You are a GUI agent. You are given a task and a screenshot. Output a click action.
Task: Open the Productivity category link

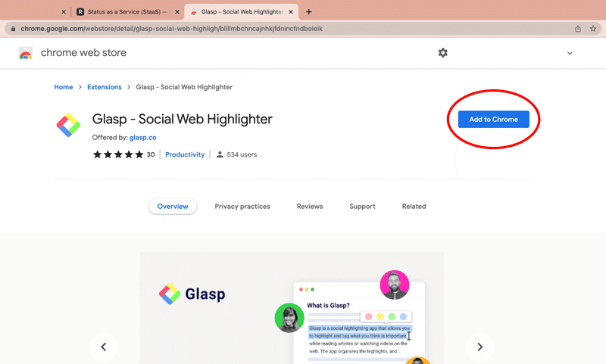pyautogui.click(x=185, y=154)
